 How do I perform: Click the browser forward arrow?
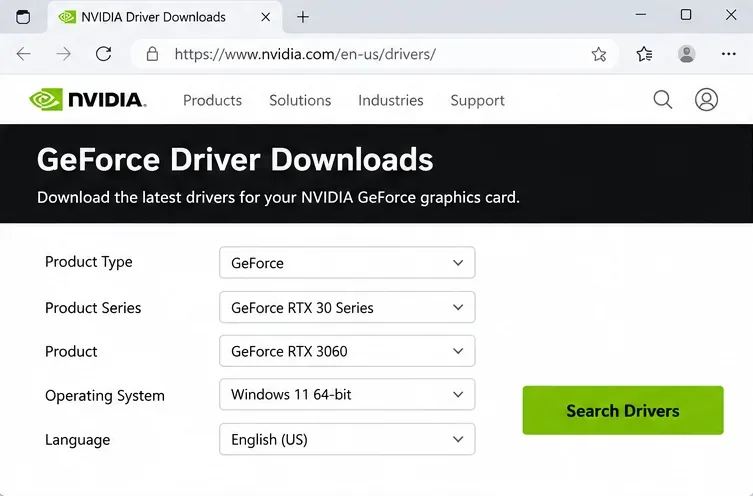pos(63,54)
